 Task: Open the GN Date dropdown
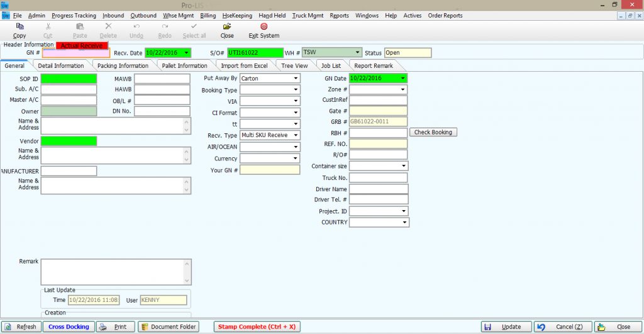coord(403,78)
